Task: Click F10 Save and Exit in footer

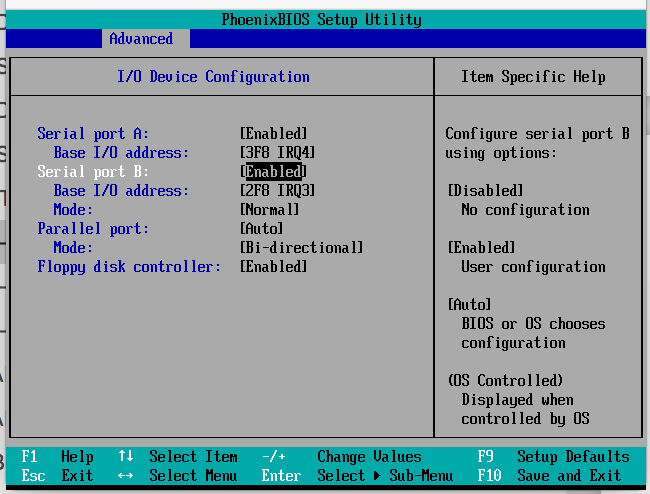Action: pos(549,475)
